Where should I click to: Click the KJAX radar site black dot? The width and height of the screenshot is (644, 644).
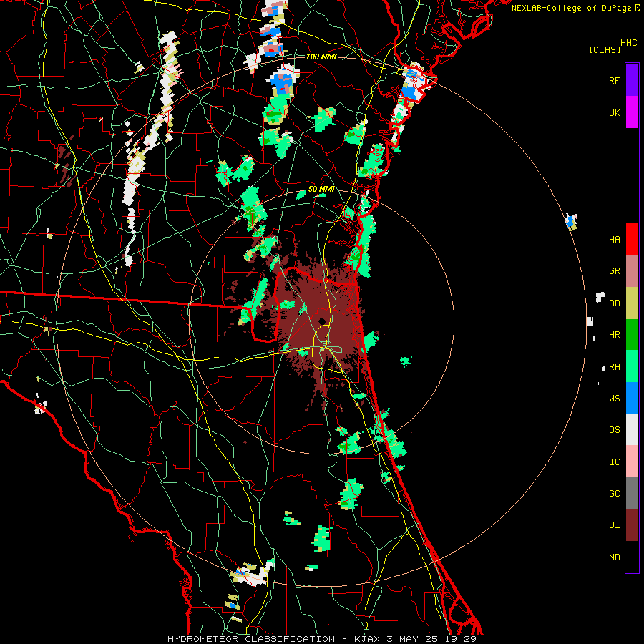click(x=322, y=321)
